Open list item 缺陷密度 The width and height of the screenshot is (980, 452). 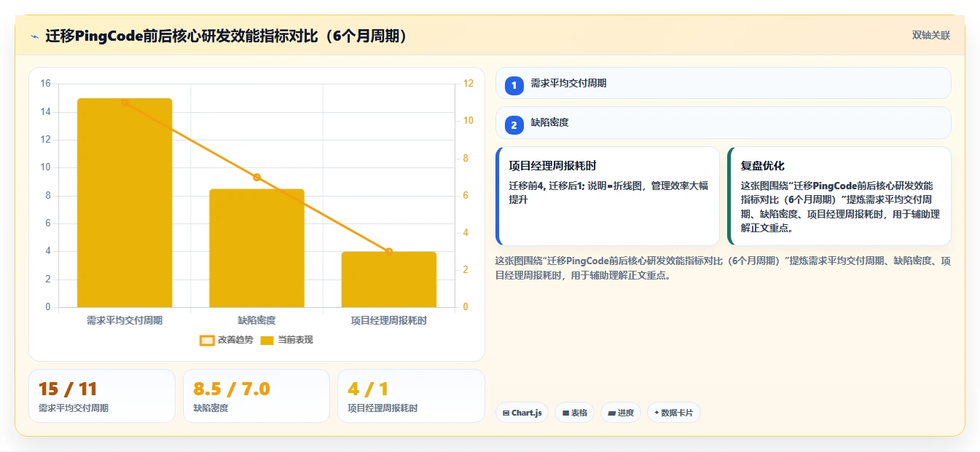723,123
